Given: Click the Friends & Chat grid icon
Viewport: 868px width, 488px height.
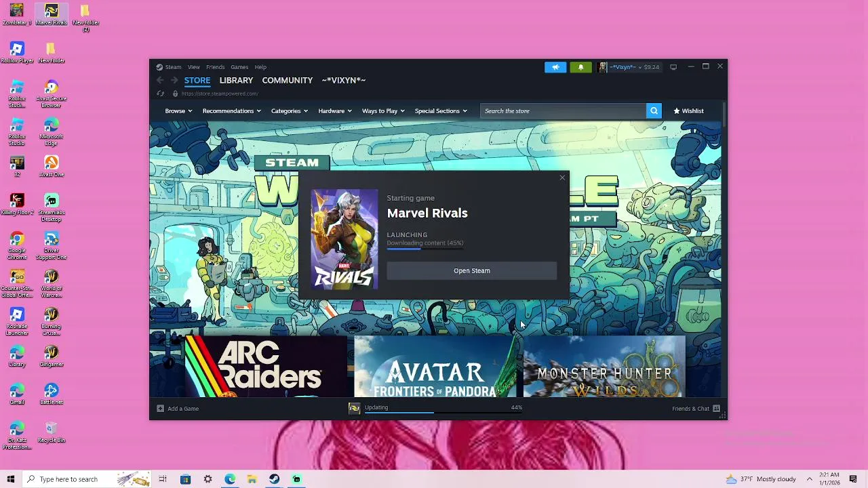Looking at the screenshot, I should (716, 408).
